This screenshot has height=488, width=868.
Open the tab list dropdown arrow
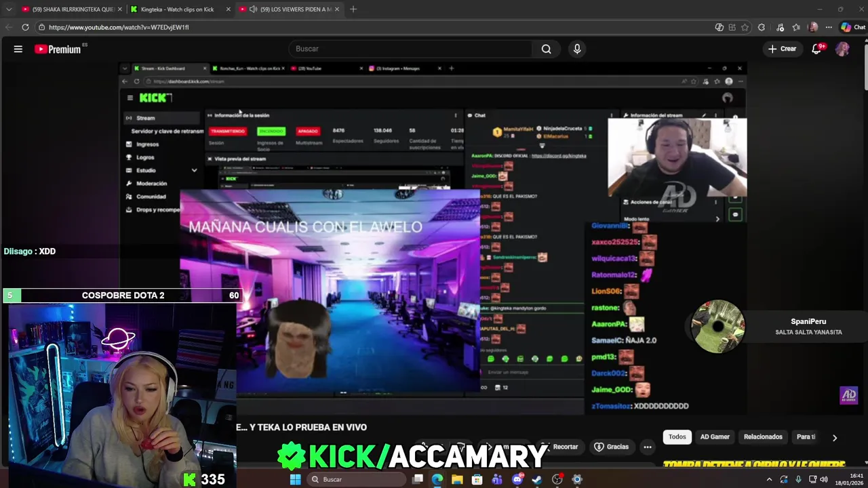click(9, 9)
